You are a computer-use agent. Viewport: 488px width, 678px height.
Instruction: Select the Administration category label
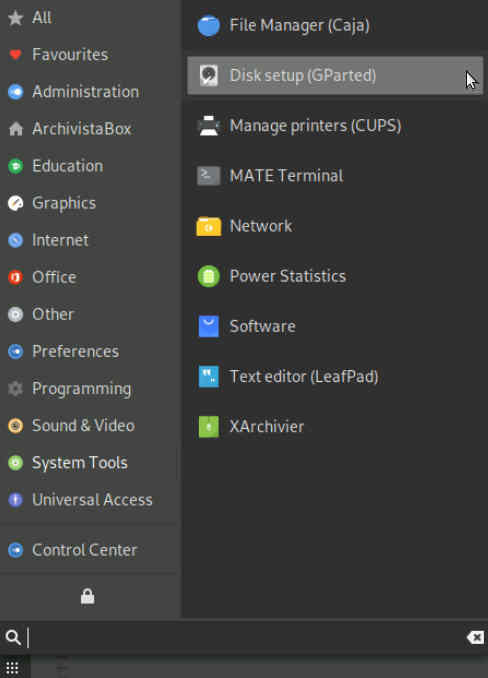86,92
